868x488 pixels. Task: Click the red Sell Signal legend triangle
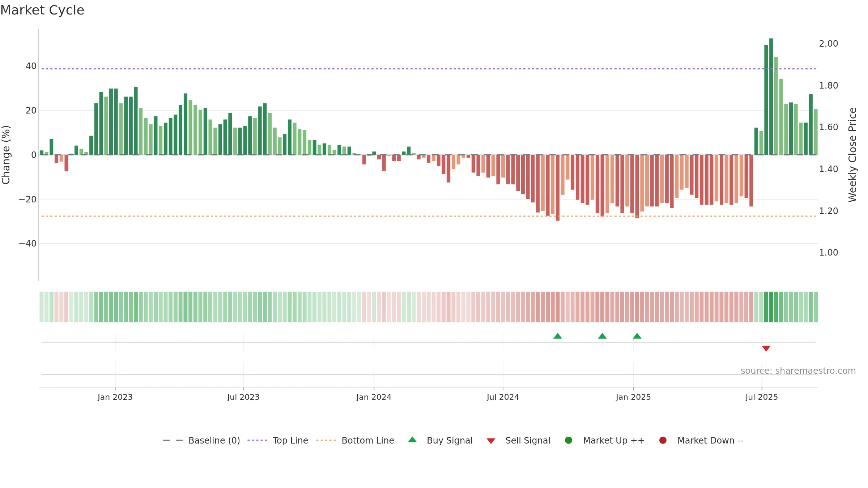491,441
